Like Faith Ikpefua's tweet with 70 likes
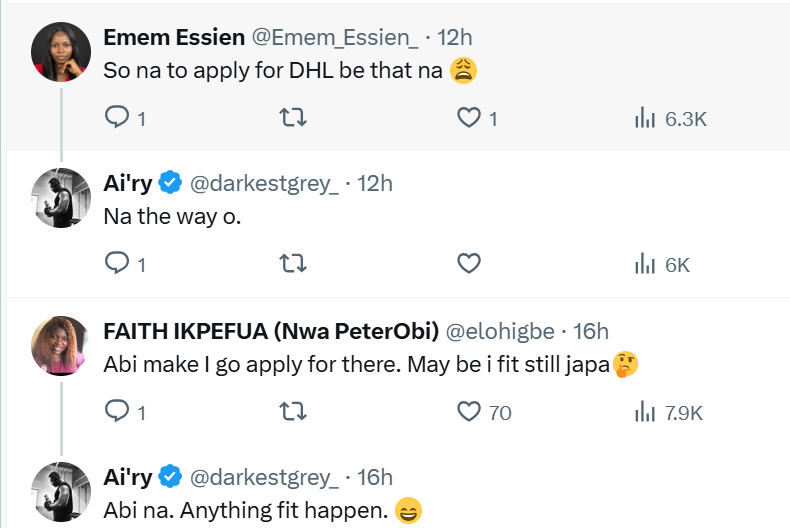Screen dimensions: 790x528 coord(469,411)
